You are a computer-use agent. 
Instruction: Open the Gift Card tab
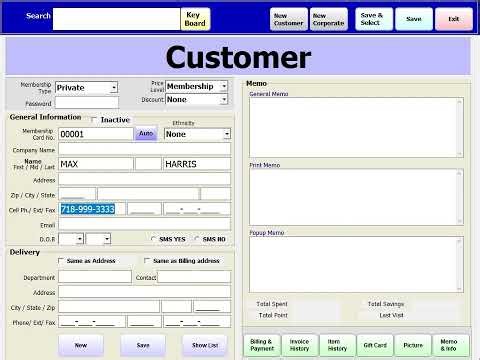tap(375, 345)
